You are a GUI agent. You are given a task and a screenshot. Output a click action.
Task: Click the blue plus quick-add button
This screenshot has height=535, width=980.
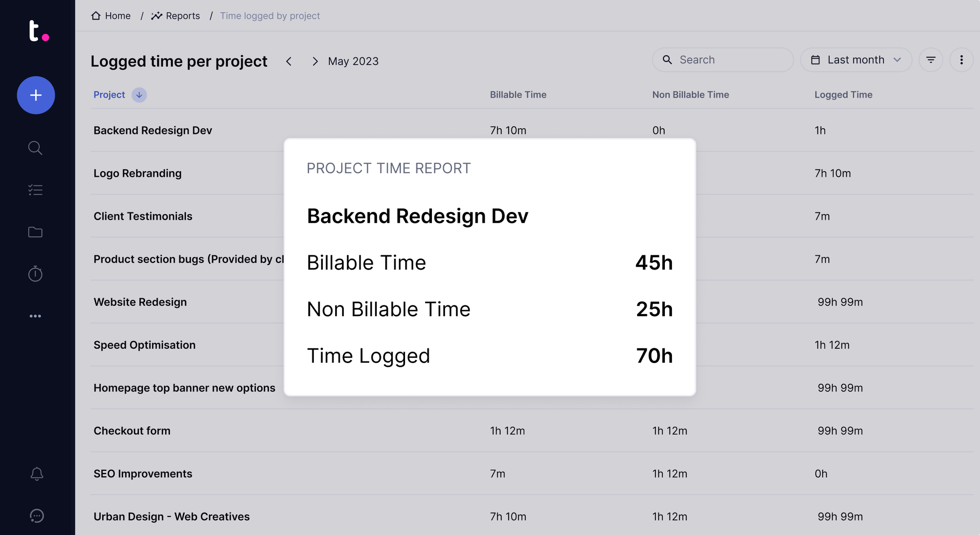(x=36, y=95)
